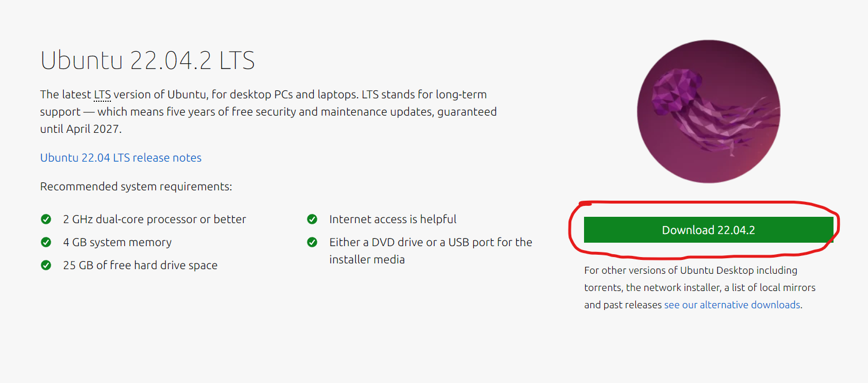Click the 'guaranteed until April 2027' description paragraph
This screenshot has height=383, width=868.
point(268,112)
